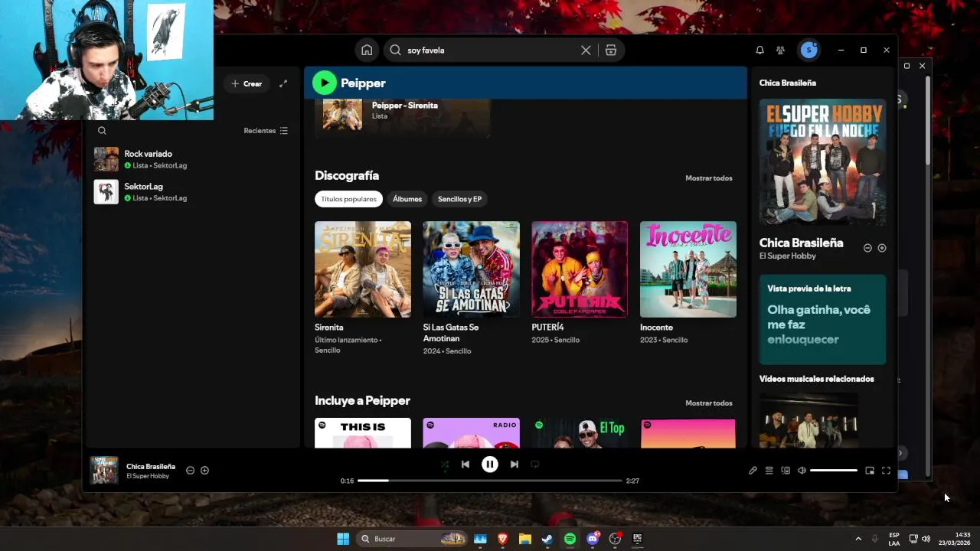Show all of Incluye a Peipper
Image resolution: width=980 pixels, height=551 pixels.
(708, 403)
